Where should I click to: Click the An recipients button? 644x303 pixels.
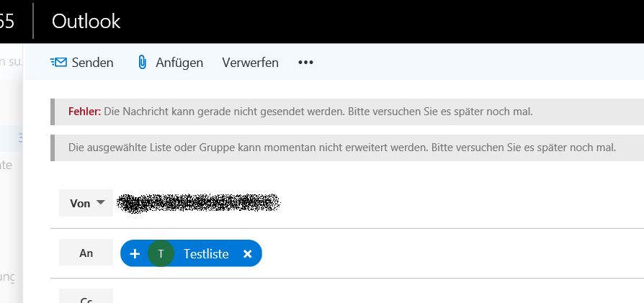86,253
